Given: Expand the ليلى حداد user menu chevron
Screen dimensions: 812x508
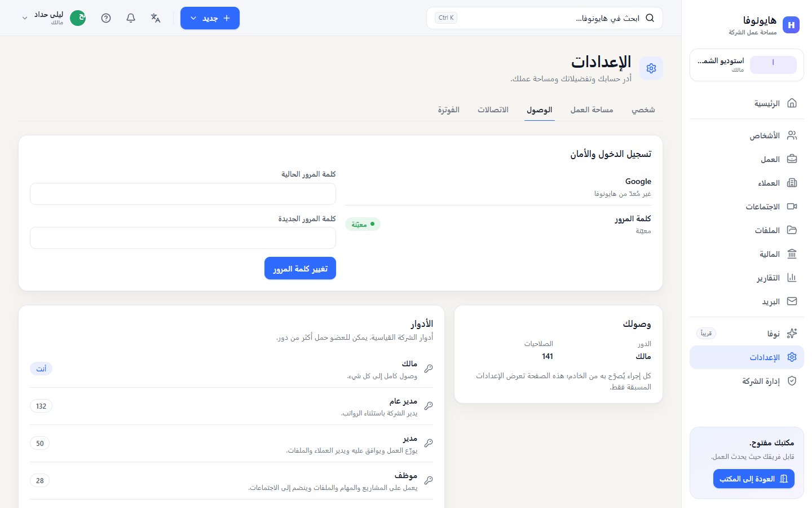Looking at the screenshot, I should (x=25, y=18).
